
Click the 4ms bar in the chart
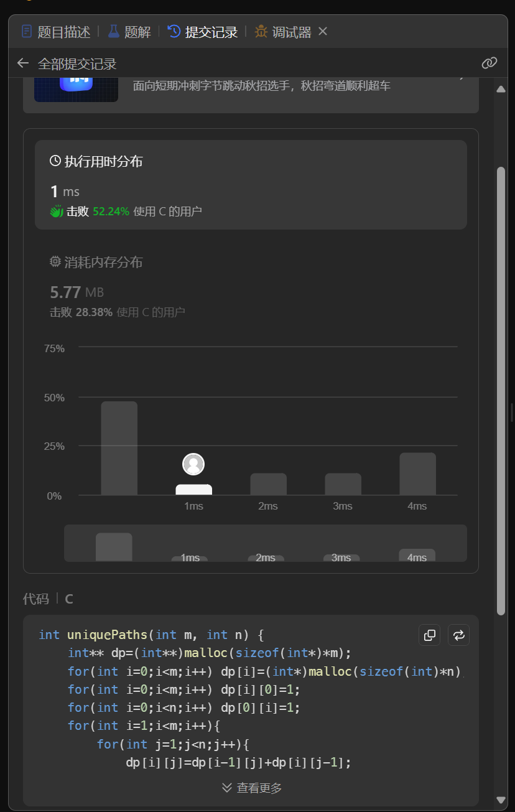(417, 474)
